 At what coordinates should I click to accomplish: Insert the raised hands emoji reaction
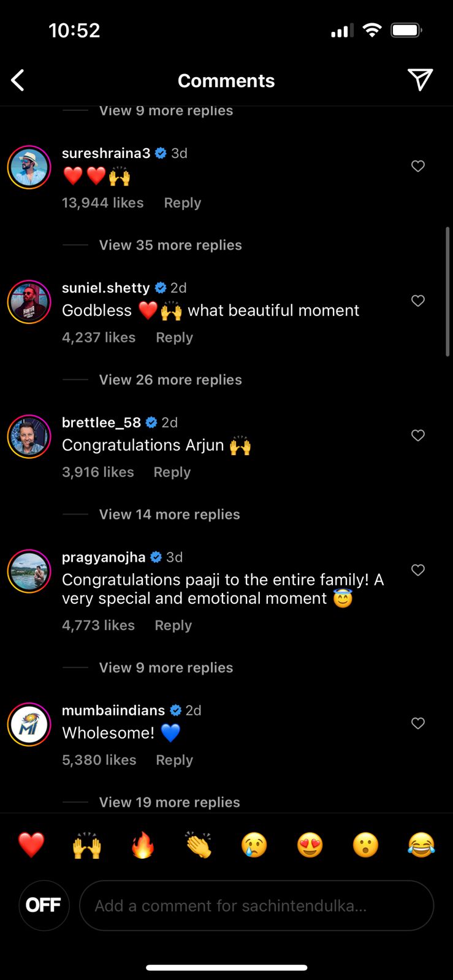[x=87, y=845]
